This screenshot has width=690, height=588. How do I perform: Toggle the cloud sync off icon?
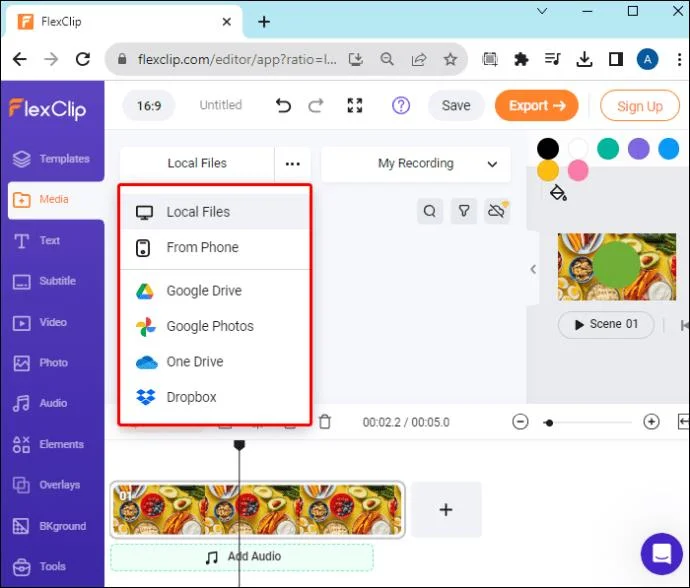point(497,211)
